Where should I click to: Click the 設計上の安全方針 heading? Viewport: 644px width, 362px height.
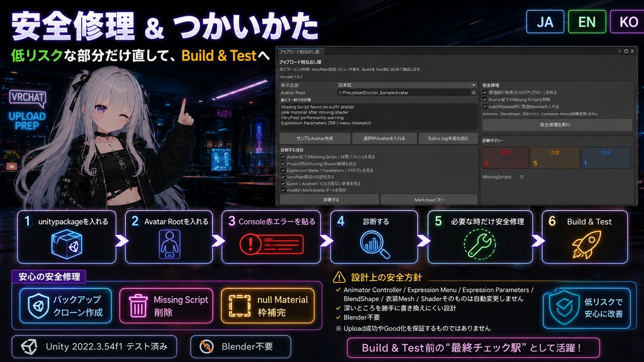[x=386, y=277]
